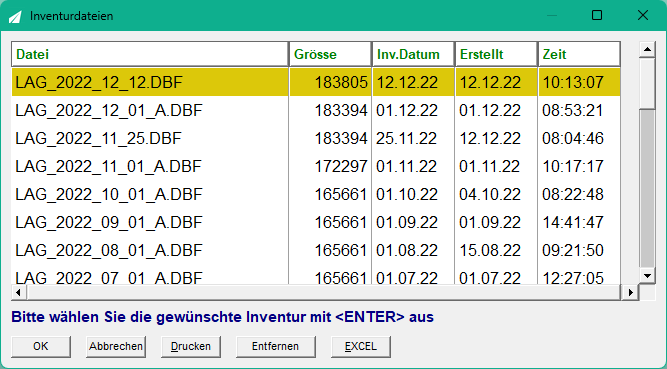
Task: Click time cell 08:22:48
Action: [x=573, y=194]
